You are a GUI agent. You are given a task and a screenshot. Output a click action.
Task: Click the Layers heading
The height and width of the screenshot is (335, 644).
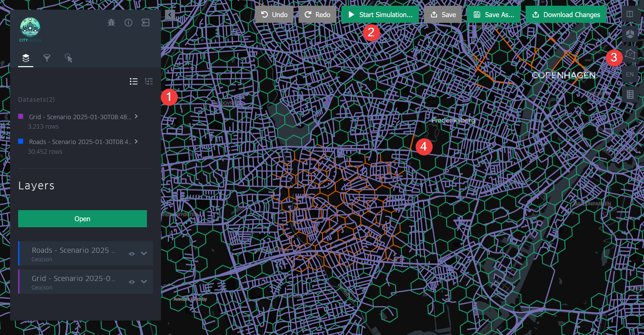(36, 186)
